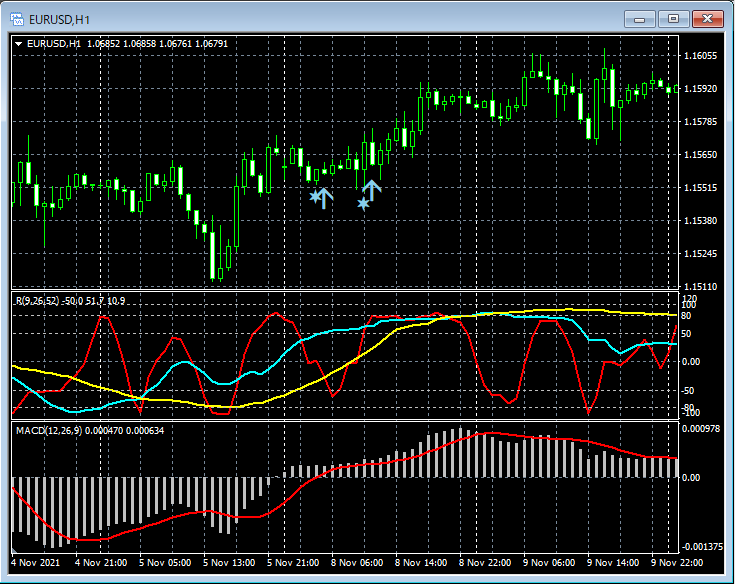
Task: Click the MACD scale value 0.000978
Action: (701, 429)
